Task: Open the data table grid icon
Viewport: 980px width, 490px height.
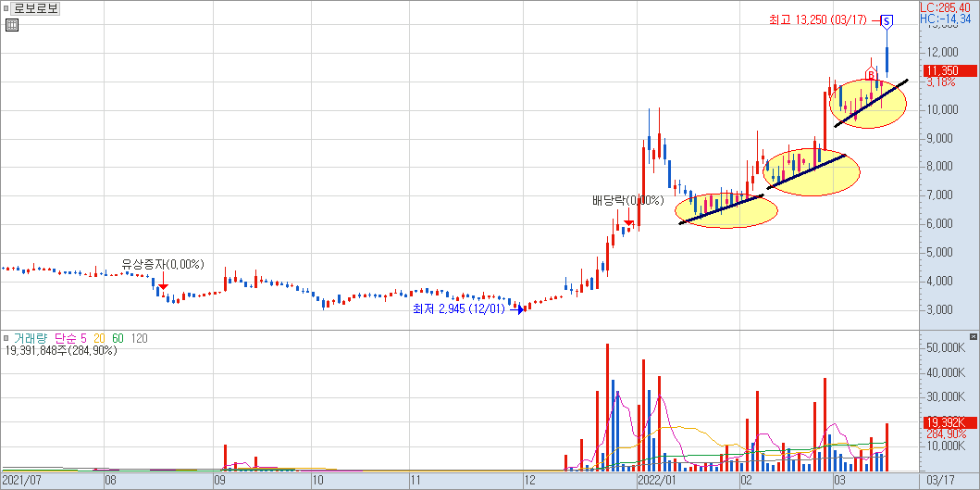Action: 12,25
